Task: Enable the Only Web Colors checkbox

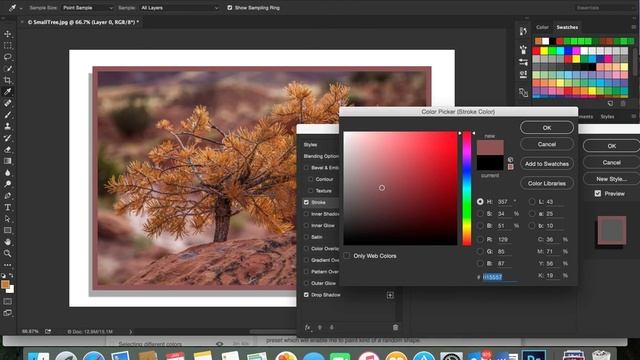Action: pyautogui.click(x=347, y=256)
